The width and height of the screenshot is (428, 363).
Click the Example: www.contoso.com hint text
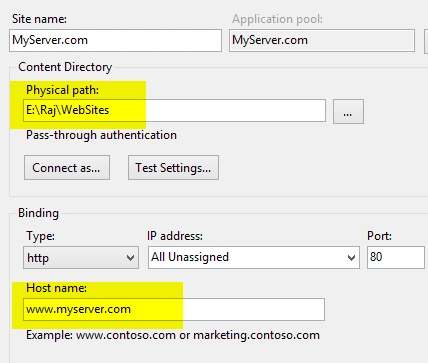[173, 335]
